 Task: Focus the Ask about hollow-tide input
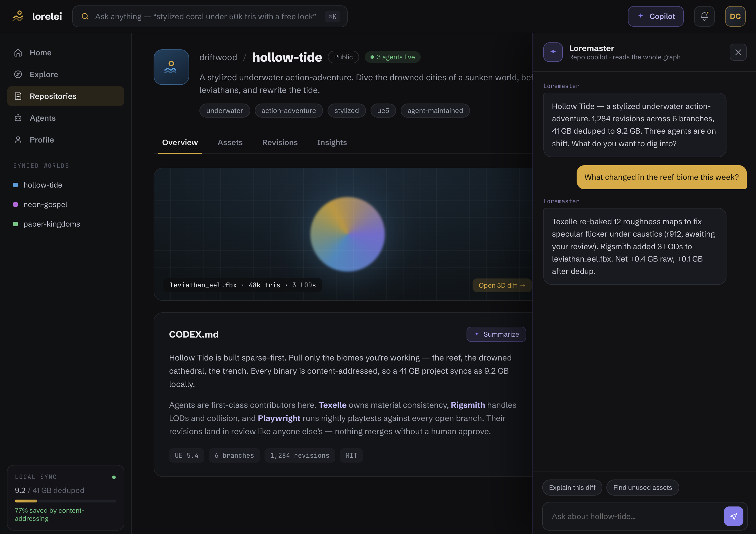click(632, 516)
